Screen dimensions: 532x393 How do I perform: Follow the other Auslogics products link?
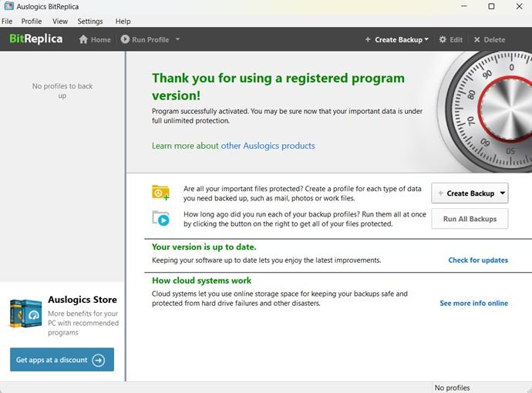click(268, 146)
